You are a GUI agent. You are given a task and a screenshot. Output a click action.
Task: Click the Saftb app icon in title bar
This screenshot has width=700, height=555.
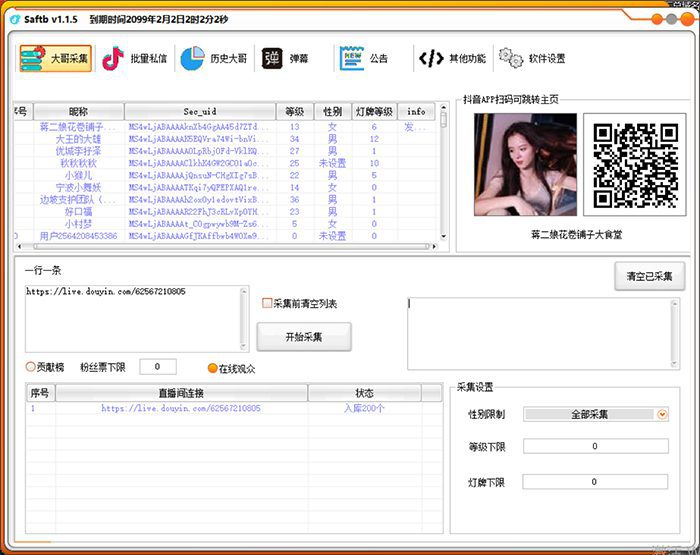click(15, 19)
